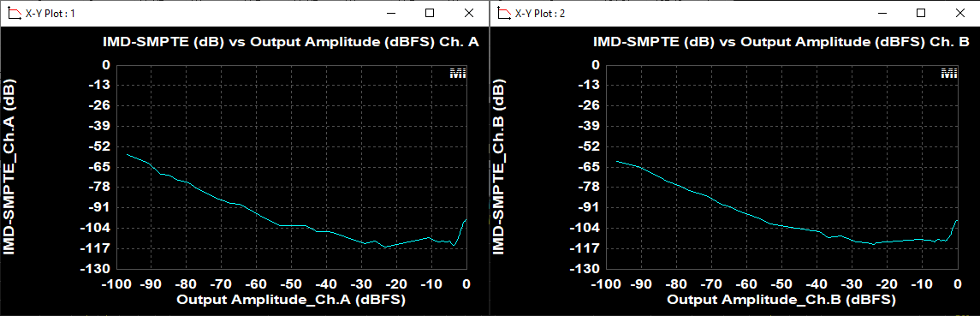The image size is (980, 316).
Task: Click the 'X-Y Plot : 1' title bar text
Action: pyautogui.click(x=50, y=13)
